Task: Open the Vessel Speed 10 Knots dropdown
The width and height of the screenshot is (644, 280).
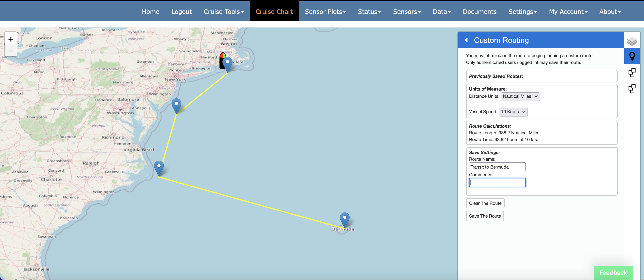Action: point(513,112)
